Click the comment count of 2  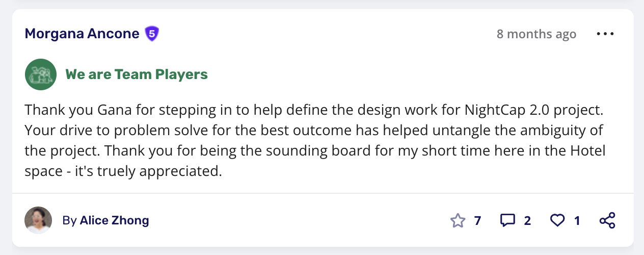(527, 220)
